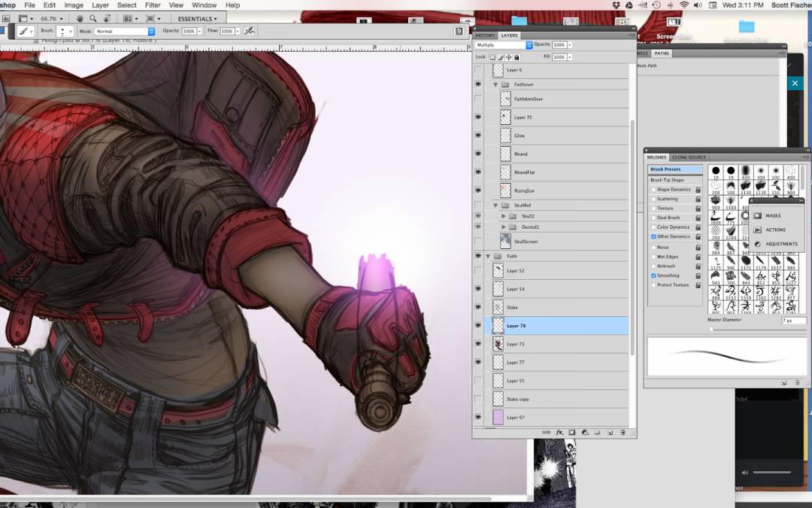Screen dimensions: 812x508
Task: Open the brush Opacity slider arrow in options bar
Action: (x=199, y=32)
